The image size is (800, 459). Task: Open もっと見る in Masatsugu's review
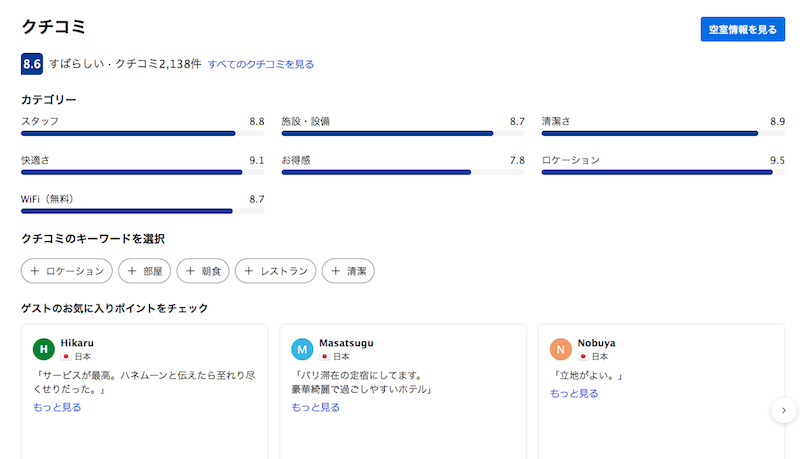pyautogui.click(x=315, y=407)
